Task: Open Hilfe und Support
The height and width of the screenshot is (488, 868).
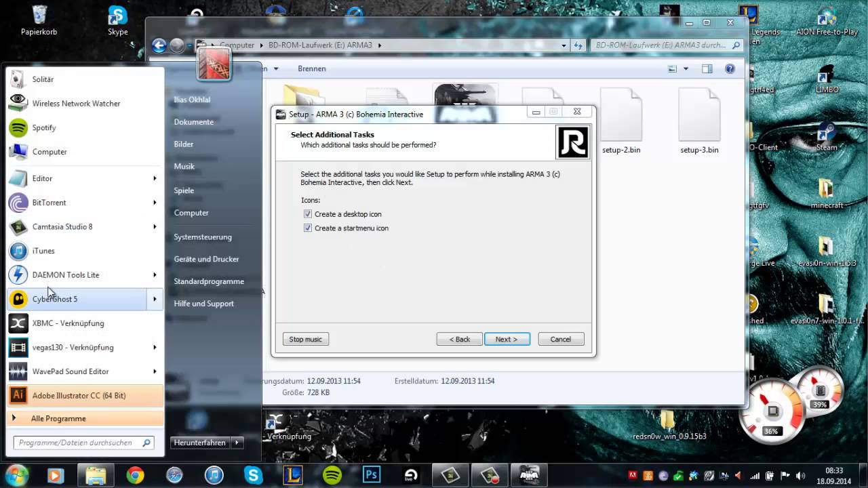Action: [203, 304]
